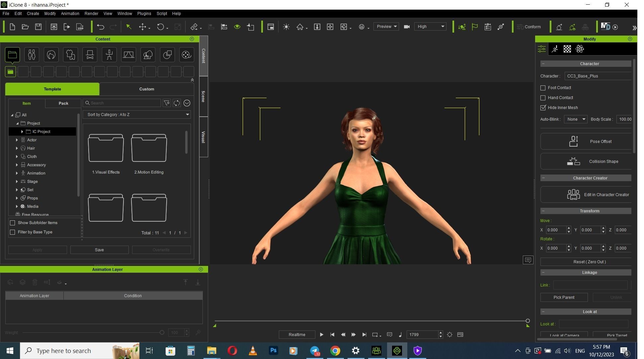
Task: Switch to Physics atom tab in Modify
Action: point(580,49)
